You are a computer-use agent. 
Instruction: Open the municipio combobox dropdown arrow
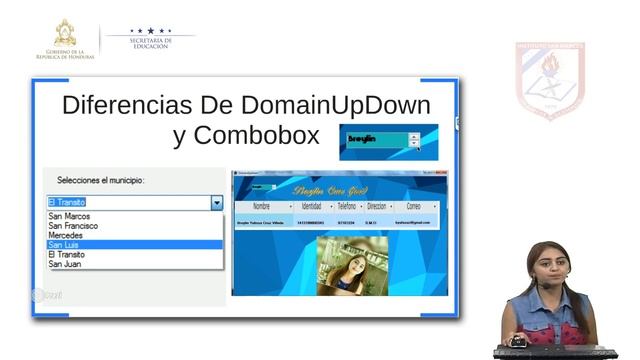tap(217, 202)
